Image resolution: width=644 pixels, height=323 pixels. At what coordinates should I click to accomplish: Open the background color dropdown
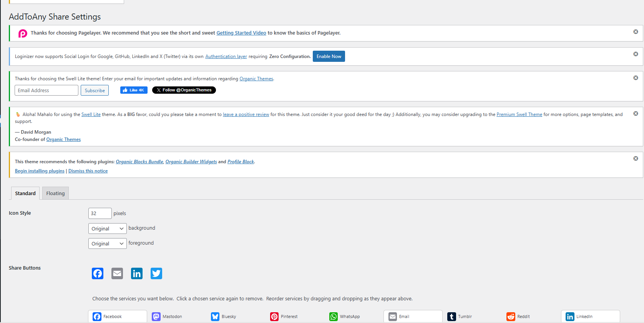tap(108, 229)
